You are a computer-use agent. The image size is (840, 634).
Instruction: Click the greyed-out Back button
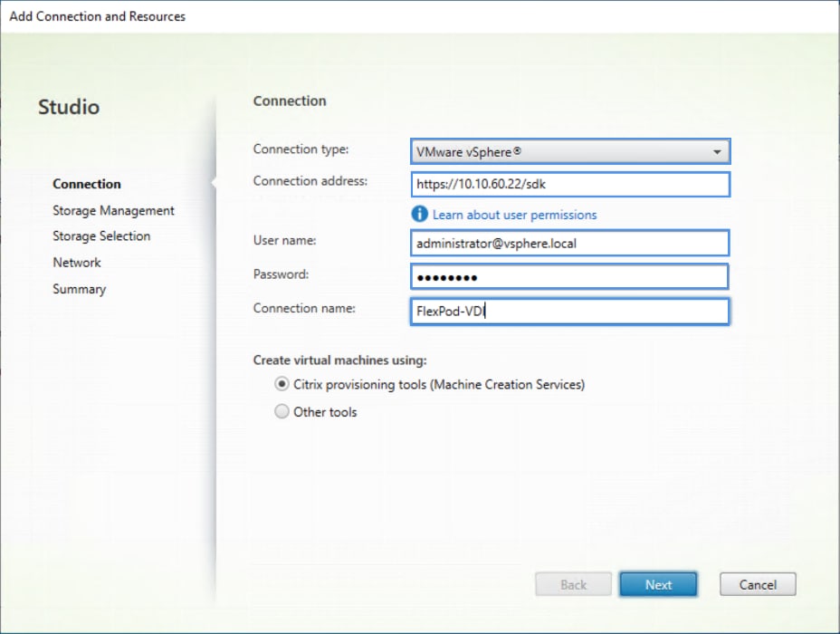pyautogui.click(x=573, y=585)
